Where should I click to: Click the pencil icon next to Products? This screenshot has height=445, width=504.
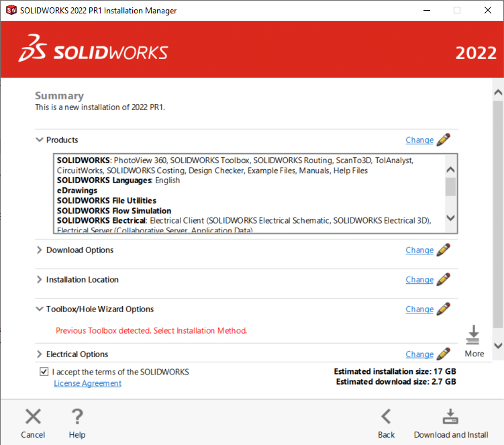[x=443, y=140]
